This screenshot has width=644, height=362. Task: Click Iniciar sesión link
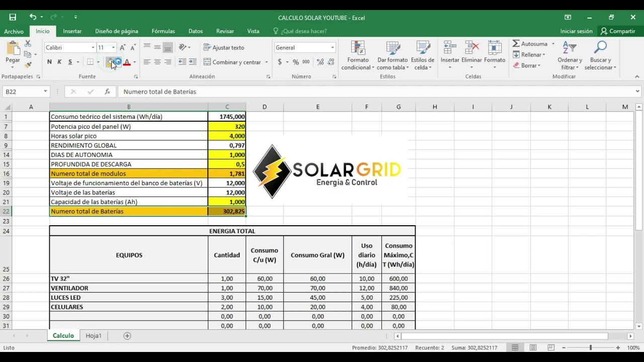[x=576, y=31]
